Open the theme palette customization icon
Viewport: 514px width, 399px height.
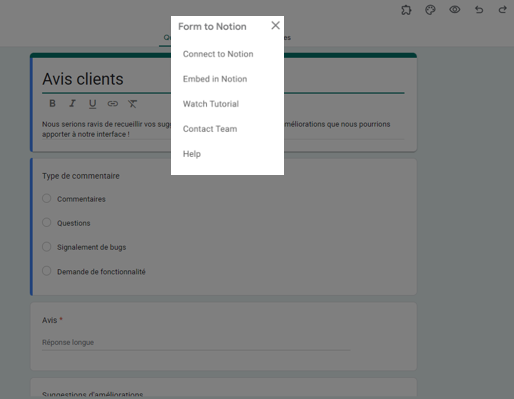pos(430,10)
